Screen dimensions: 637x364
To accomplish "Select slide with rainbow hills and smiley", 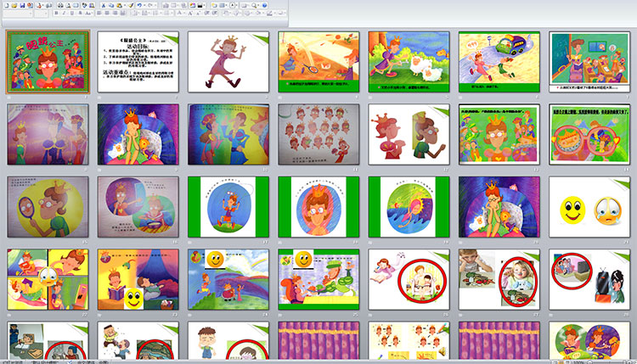I will (x=228, y=280).
